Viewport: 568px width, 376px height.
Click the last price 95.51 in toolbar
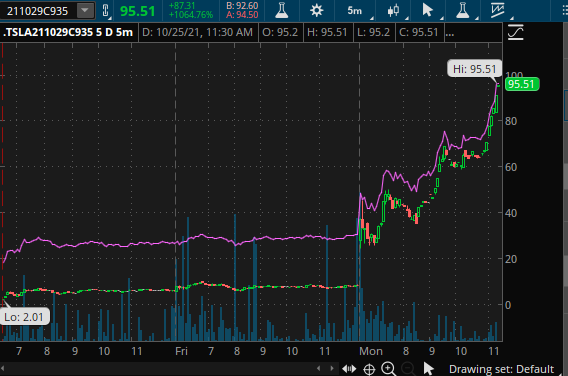coord(137,11)
